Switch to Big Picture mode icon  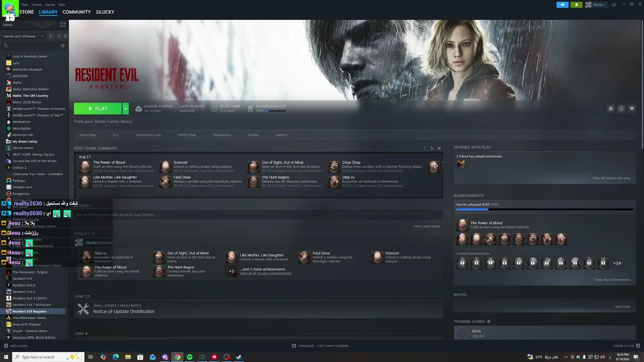coord(614,5)
